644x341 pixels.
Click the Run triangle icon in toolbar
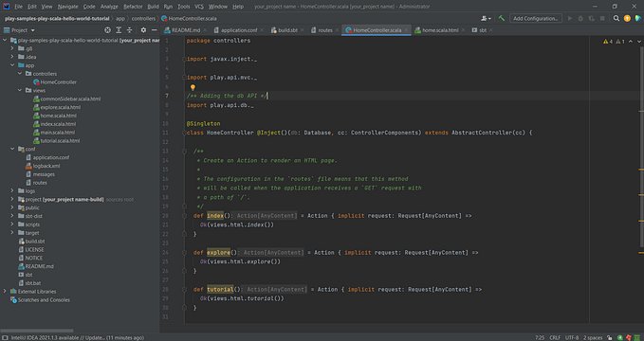pos(570,18)
